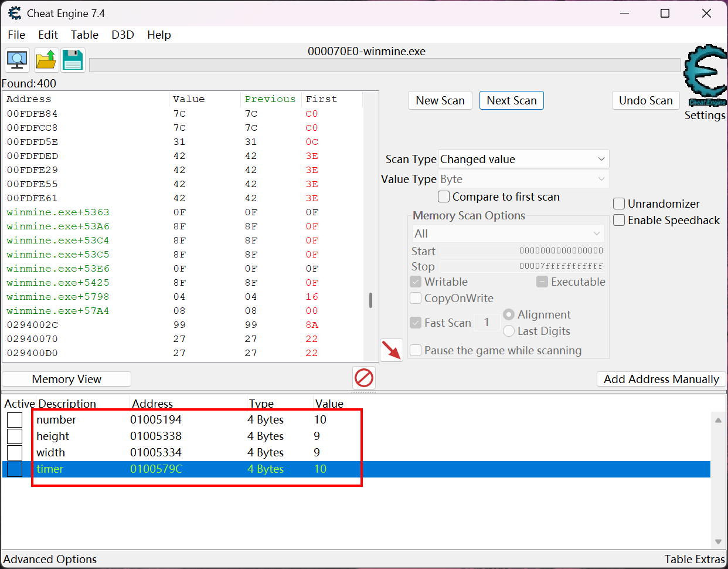728x569 pixels.
Task: Open Advanced Options
Action: point(50,559)
